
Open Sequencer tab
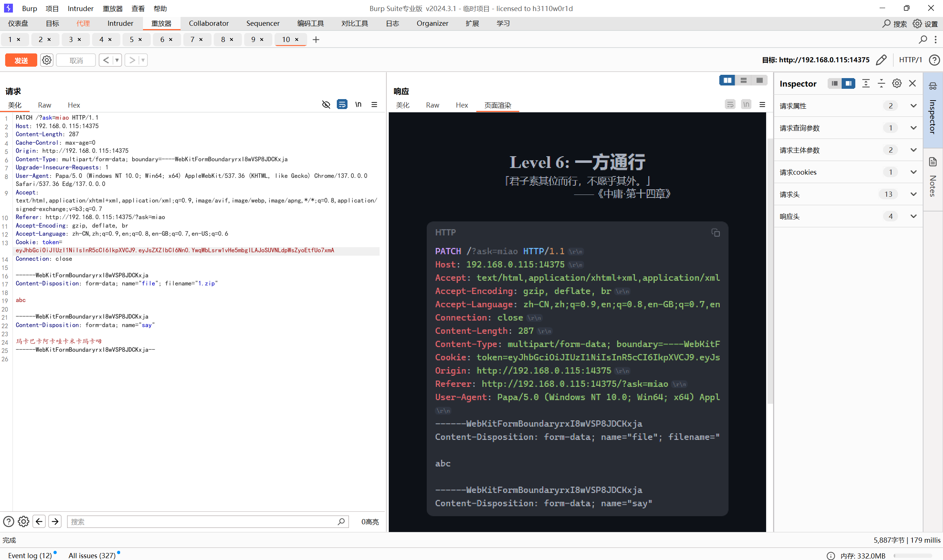tap(263, 24)
